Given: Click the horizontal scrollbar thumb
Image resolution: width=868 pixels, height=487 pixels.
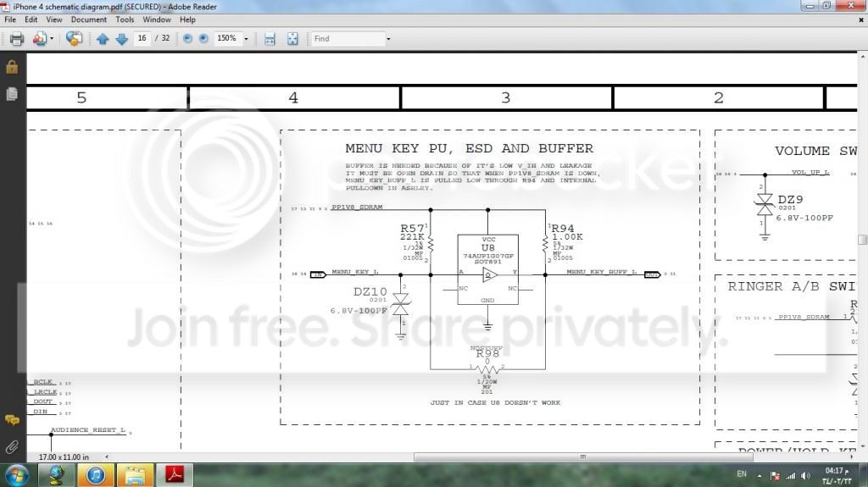Looking at the screenshot, I should 582,457.
